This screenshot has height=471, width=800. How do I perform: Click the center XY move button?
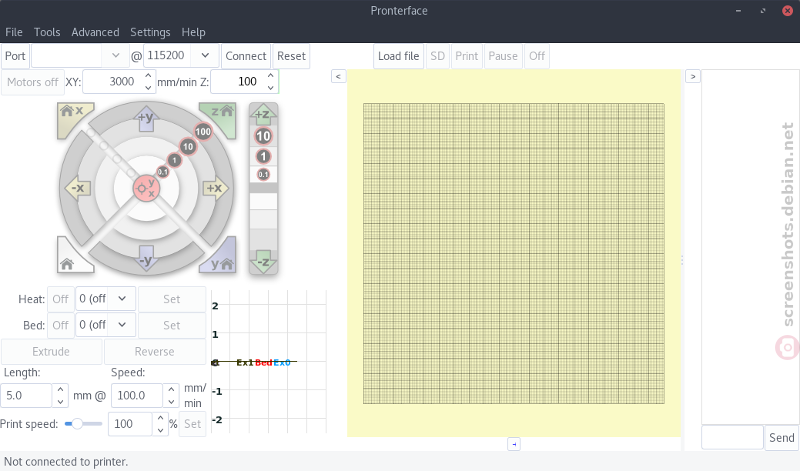tap(146, 188)
